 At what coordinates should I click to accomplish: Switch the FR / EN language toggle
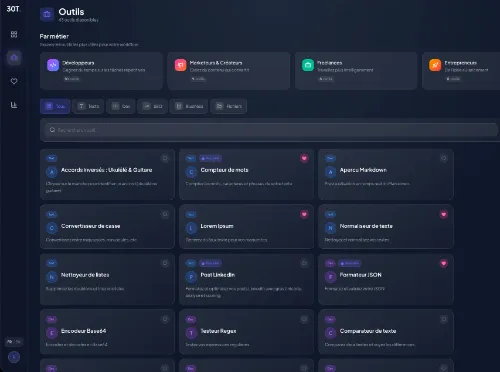coord(14,342)
